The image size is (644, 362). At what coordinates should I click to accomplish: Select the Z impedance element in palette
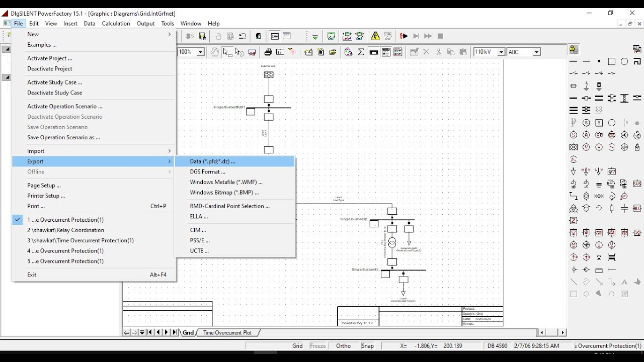[574, 221]
